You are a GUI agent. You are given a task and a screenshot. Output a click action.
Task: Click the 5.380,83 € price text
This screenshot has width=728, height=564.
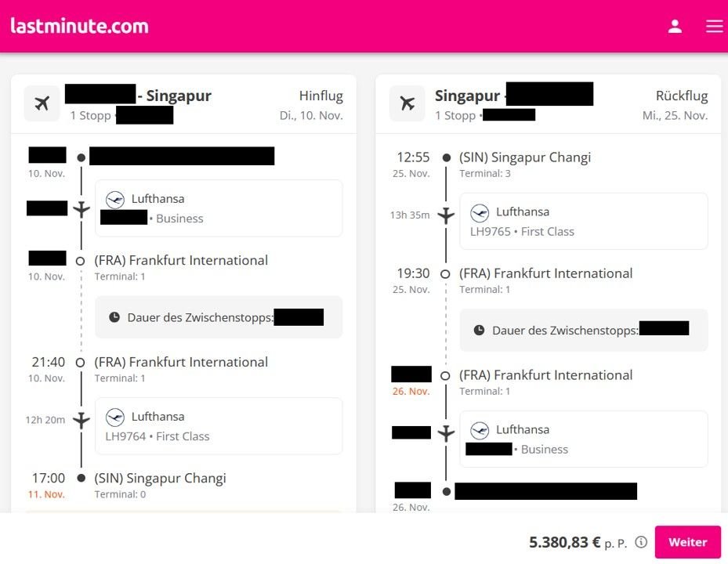(x=565, y=542)
